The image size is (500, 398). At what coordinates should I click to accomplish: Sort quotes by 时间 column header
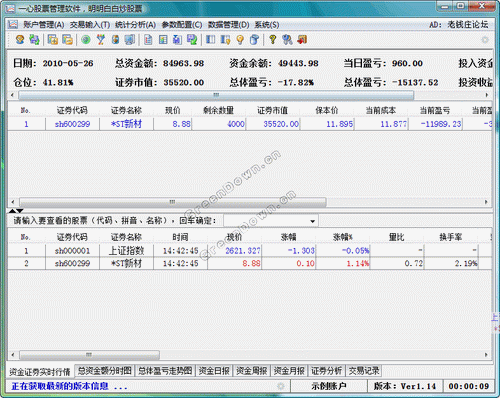(180, 237)
